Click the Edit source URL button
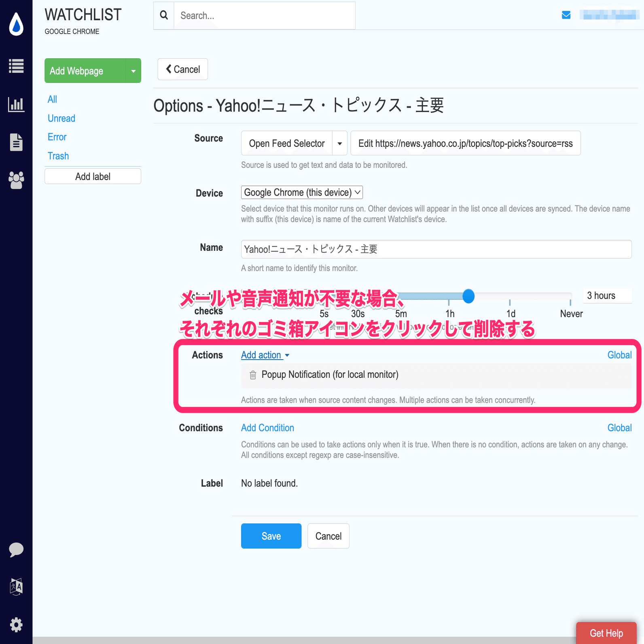644x644 pixels. (466, 143)
